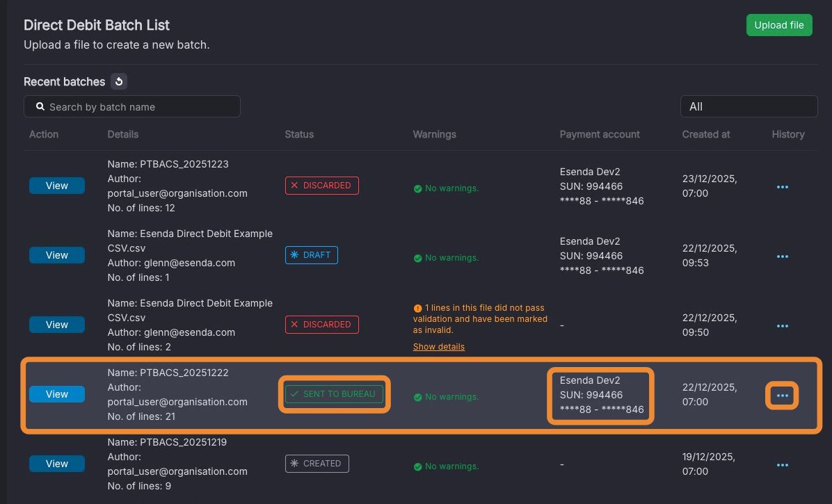
Task: Click the Status column header
Action: pos(299,134)
